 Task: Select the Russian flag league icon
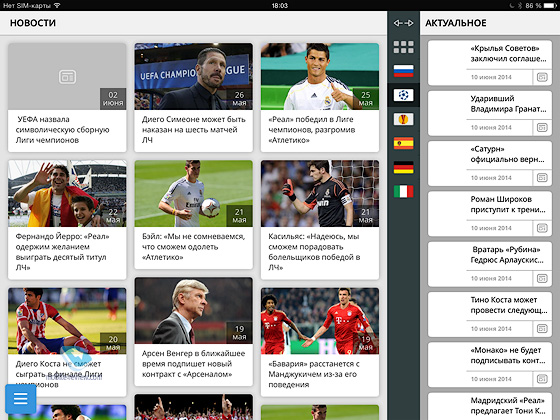click(x=404, y=71)
